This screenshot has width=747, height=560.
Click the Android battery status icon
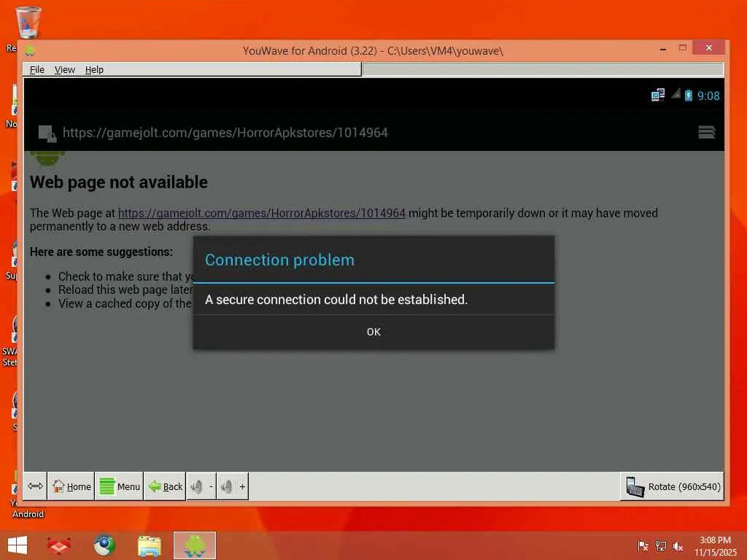[689, 96]
